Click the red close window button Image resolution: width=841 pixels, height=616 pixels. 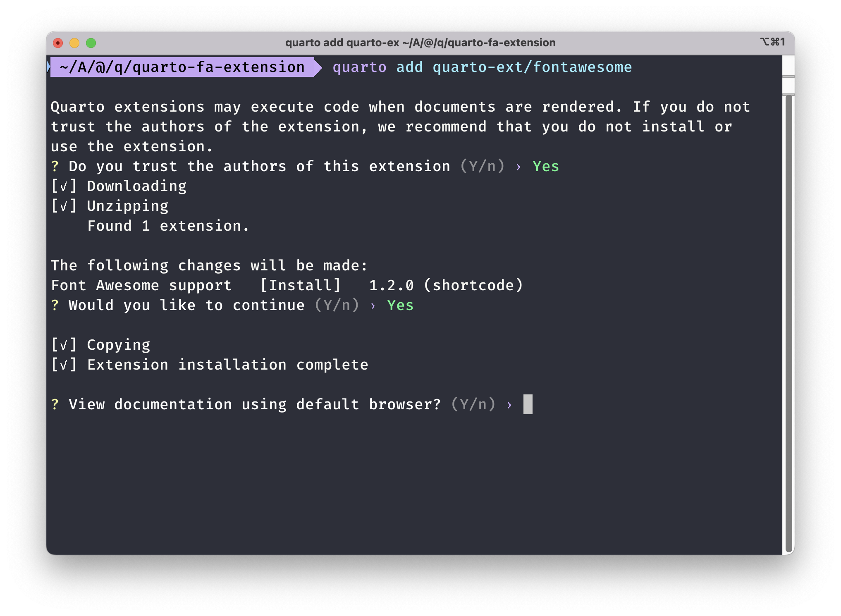coord(58,43)
